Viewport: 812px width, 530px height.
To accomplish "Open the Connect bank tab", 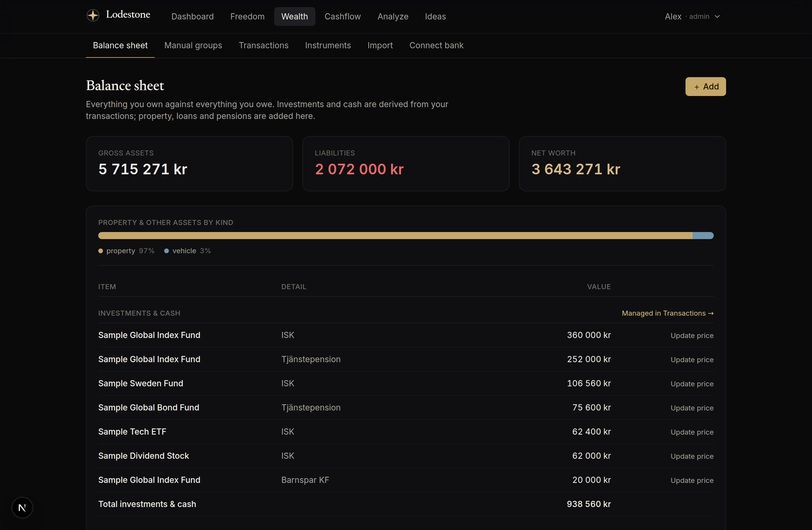I will (436, 45).
